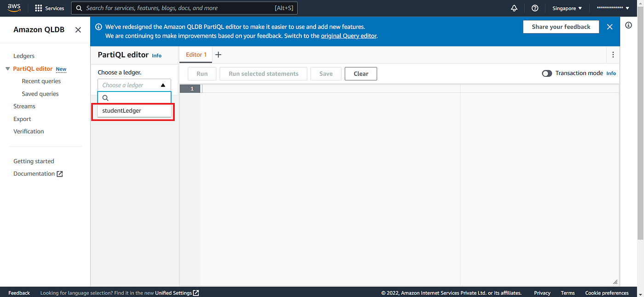Open the help question mark icon

coord(535,8)
